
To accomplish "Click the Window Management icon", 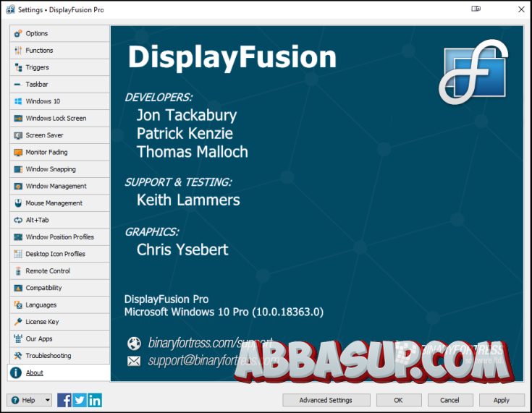I will pos(18,186).
